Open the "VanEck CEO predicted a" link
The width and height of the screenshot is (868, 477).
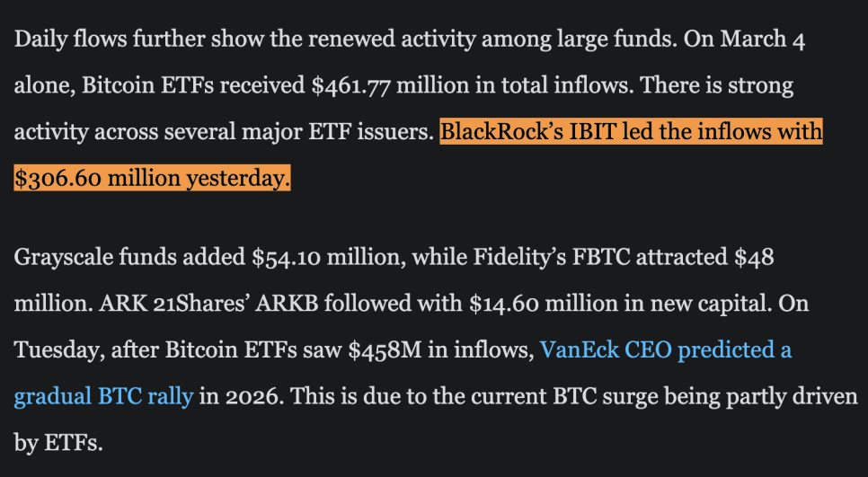(x=665, y=349)
